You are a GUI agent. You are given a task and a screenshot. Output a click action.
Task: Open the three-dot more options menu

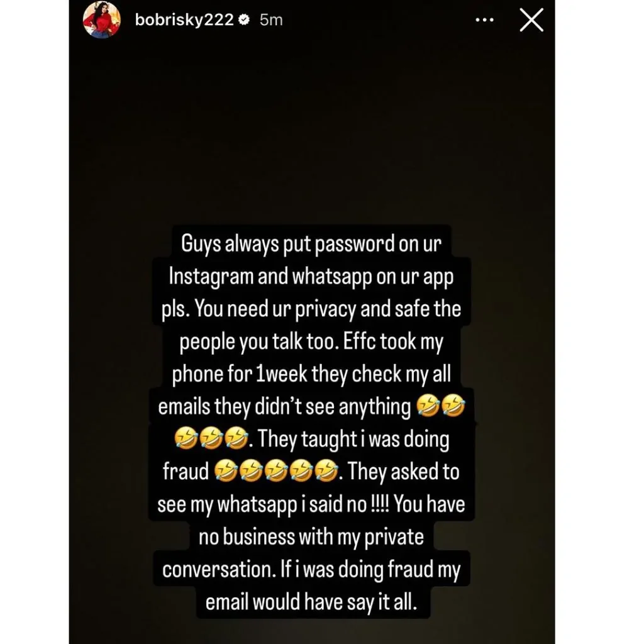(x=485, y=19)
